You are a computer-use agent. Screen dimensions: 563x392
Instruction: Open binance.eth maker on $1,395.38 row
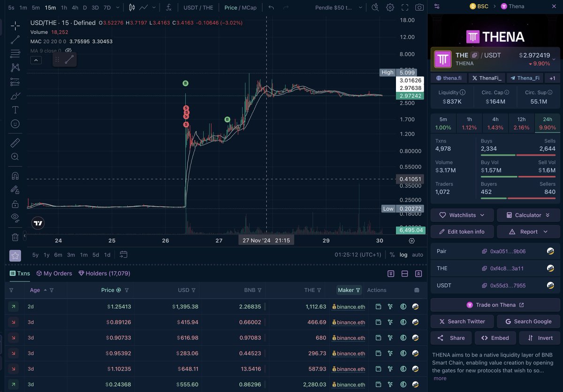(x=348, y=307)
